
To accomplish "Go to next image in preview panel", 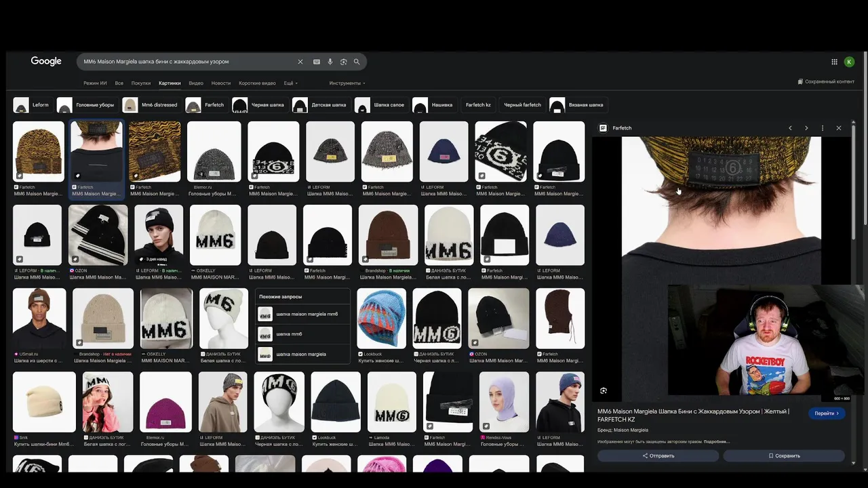I will [x=806, y=128].
